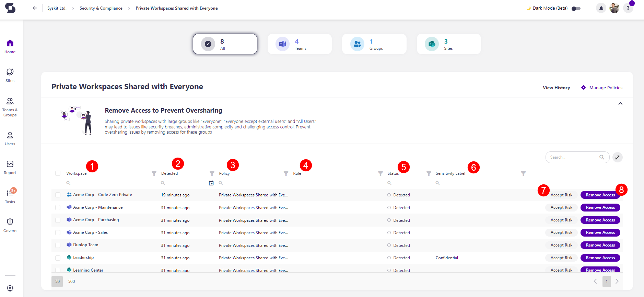644x297 pixels.
Task: Accept Risk for Acme Corp - Code Zero Private
Action: pos(561,195)
